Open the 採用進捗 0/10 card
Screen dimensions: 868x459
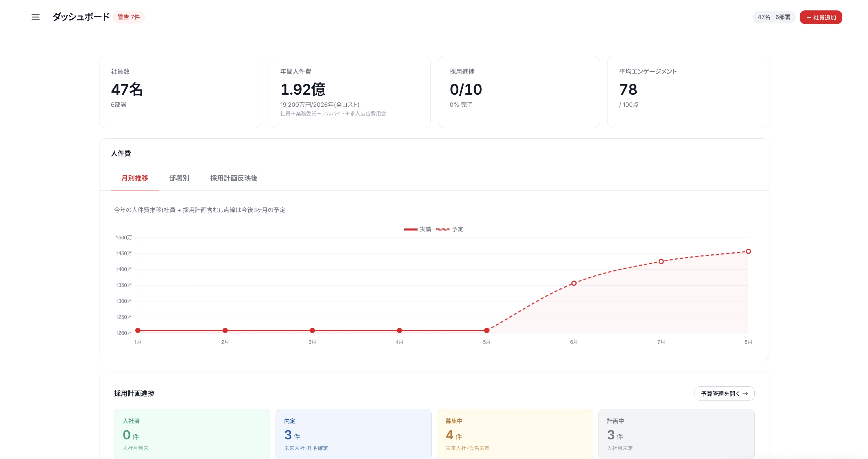pyautogui.click(x=519, y=92)
